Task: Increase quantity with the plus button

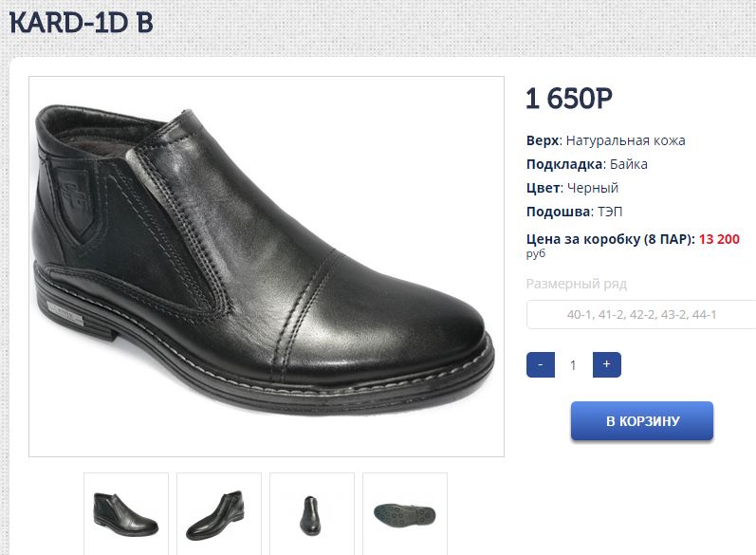Action: 606,364
